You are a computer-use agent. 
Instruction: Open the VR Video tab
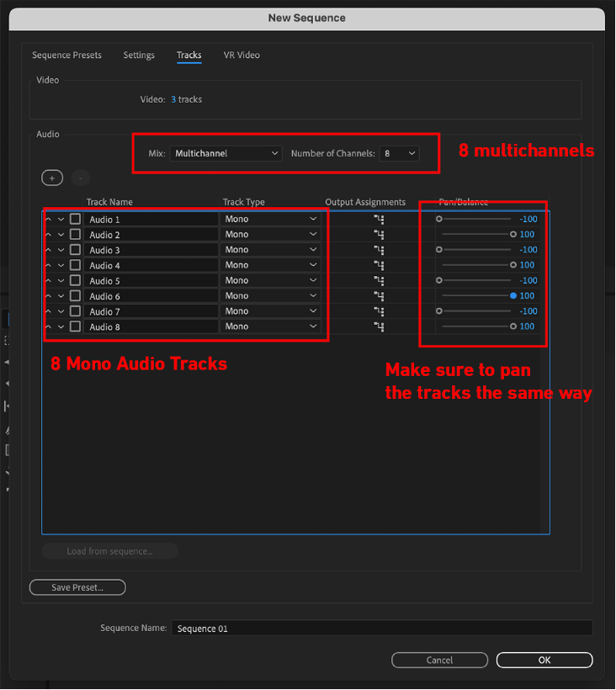click(242, 56)
